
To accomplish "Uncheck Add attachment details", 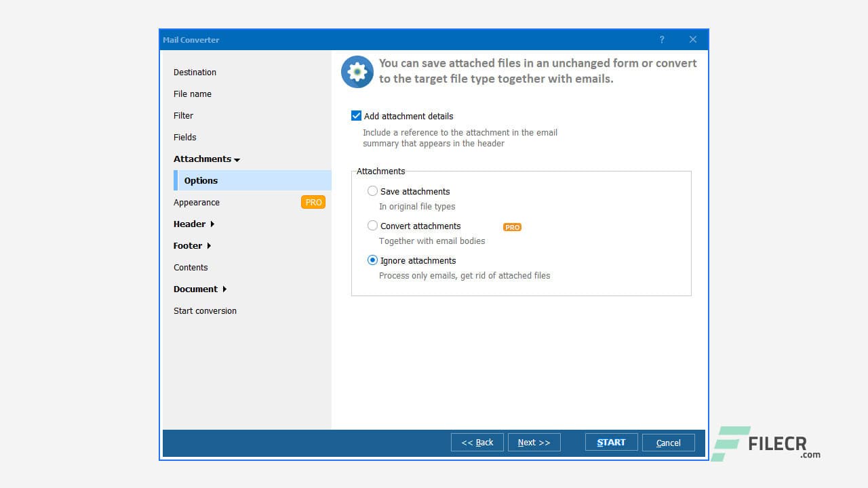I will [356, 115].
